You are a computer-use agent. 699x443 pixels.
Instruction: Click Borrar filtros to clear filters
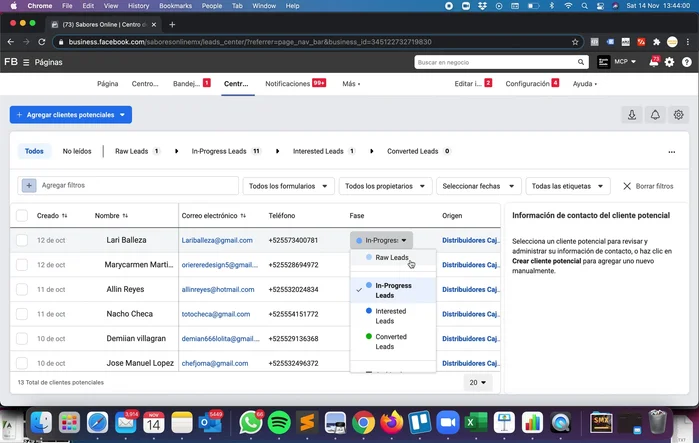click(648, 186)
